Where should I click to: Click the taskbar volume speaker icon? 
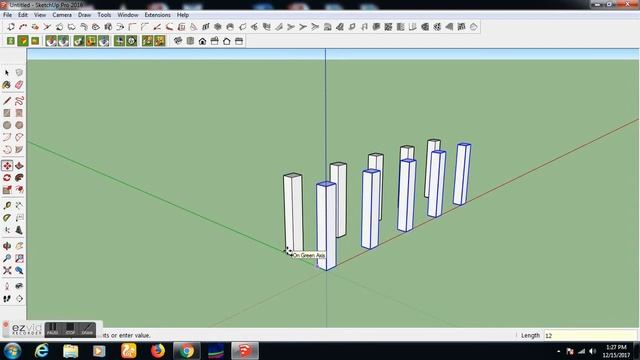tap(593, 351)
